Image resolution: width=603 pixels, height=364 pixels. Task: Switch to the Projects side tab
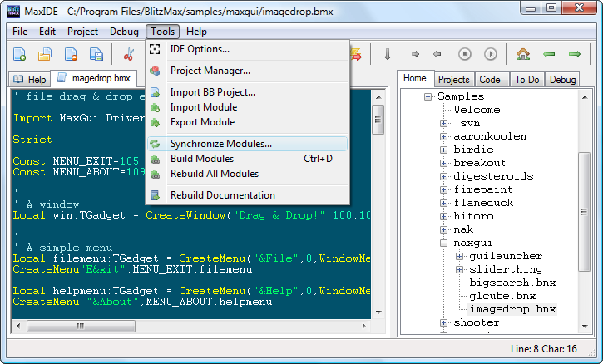tap(454, 80)
